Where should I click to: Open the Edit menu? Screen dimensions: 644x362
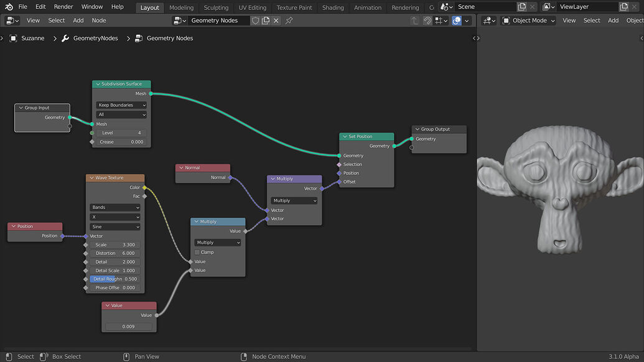tap(40, 7)
